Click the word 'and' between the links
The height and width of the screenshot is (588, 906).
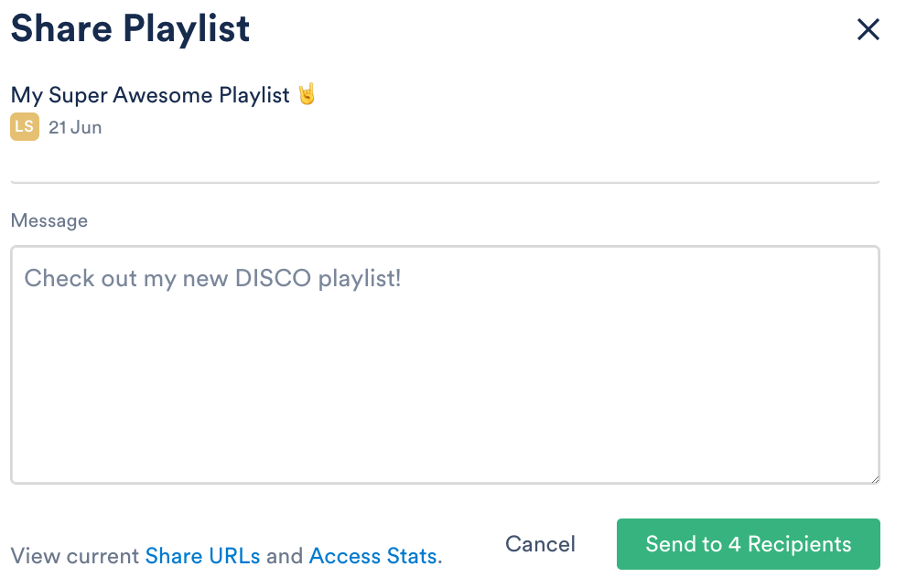pyautogui.click(x=285, y=555)
